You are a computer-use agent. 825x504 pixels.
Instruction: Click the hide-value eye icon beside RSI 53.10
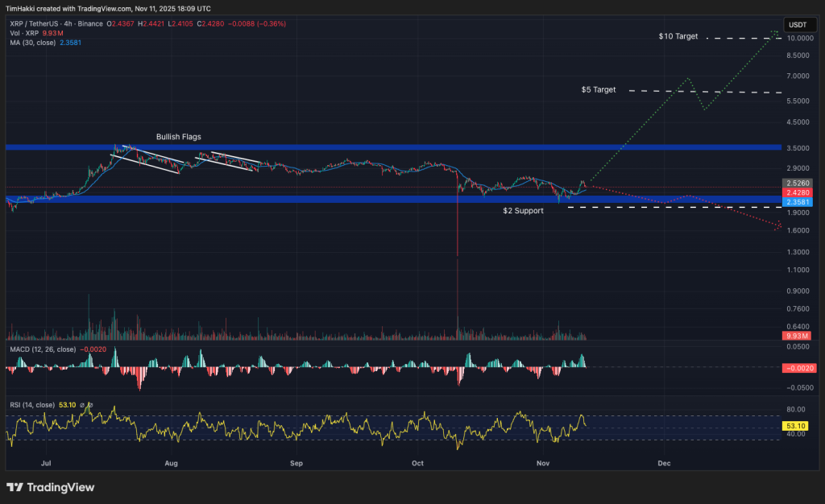pyautogui.click(x=81, y=405)
